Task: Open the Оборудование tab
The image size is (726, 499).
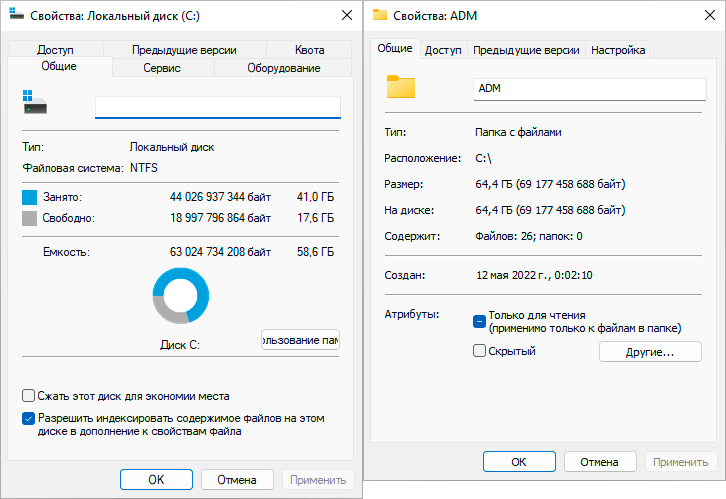Action: tap(282, 68)
